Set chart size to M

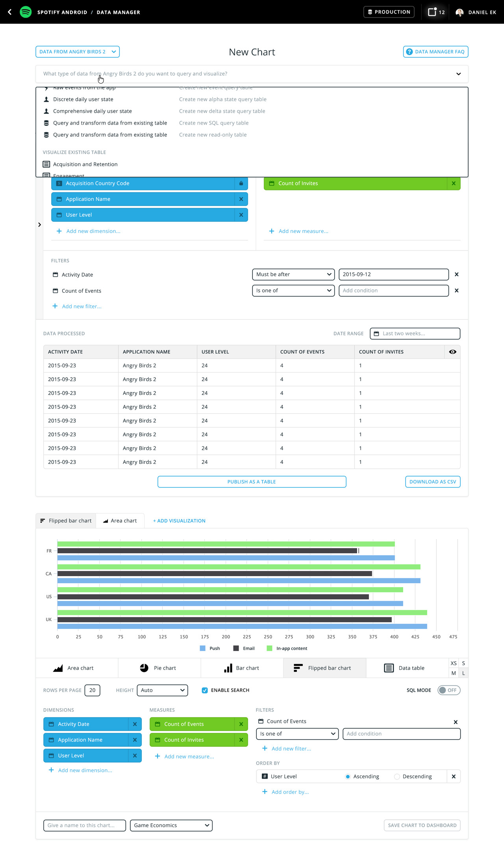tap(454, 673)
